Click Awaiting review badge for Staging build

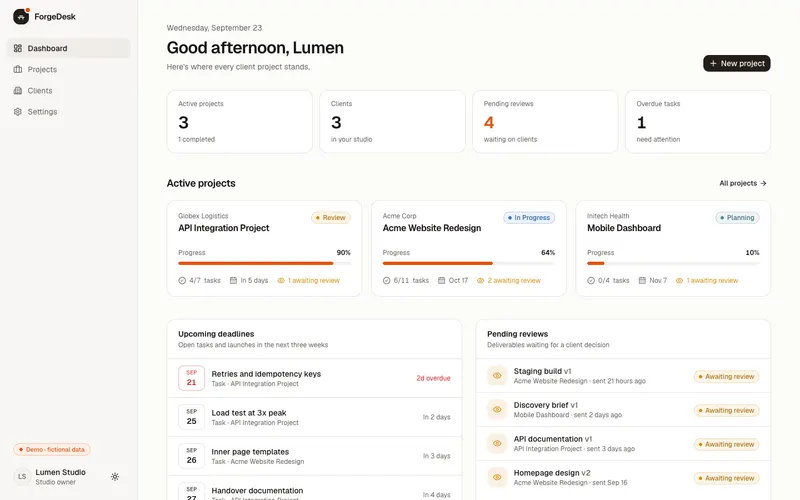coord(727,377)
